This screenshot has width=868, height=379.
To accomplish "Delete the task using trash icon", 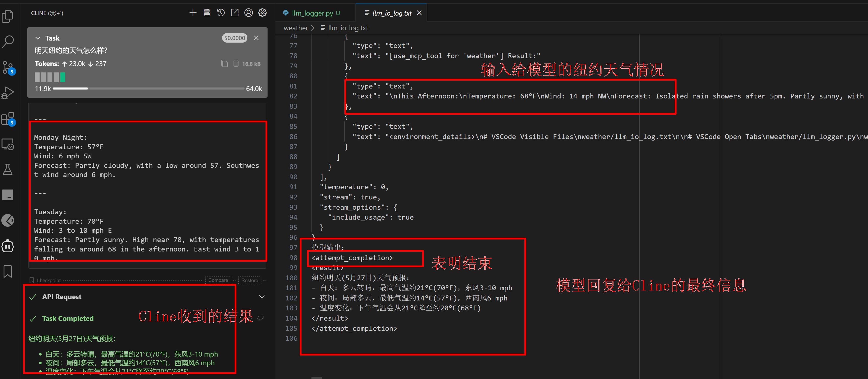I will [236, 63].
